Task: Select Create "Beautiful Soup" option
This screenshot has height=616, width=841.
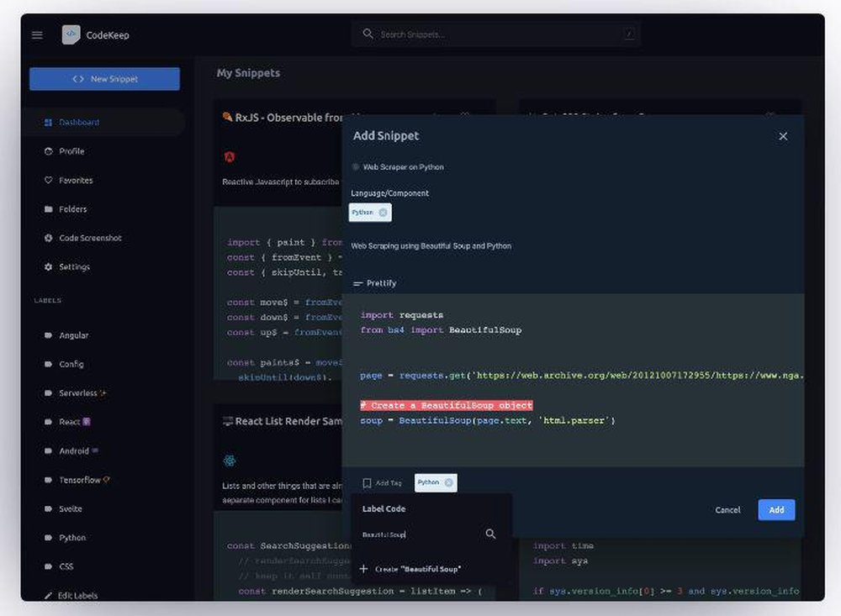Action: tap(412, 569)
